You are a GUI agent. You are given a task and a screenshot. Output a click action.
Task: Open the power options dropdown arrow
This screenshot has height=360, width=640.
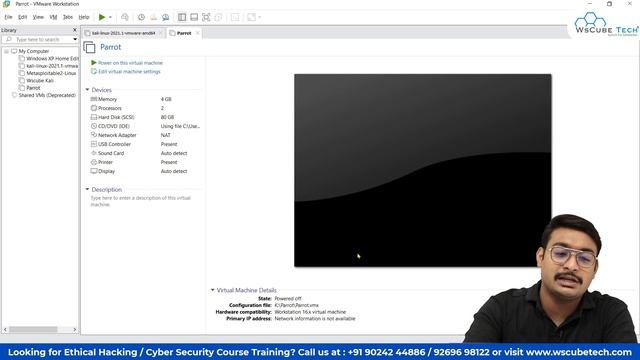point(110,17)
